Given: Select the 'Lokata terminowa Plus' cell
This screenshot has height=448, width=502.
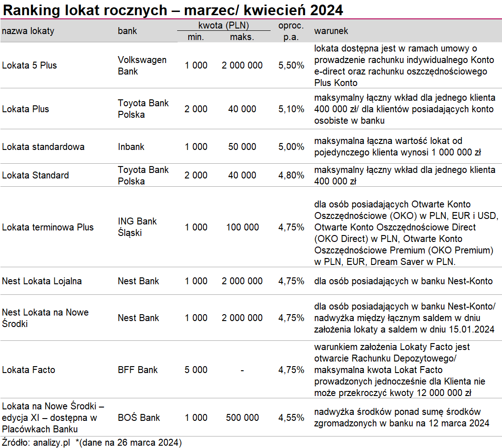Looking at the screenshot, I should pos(48,227).
